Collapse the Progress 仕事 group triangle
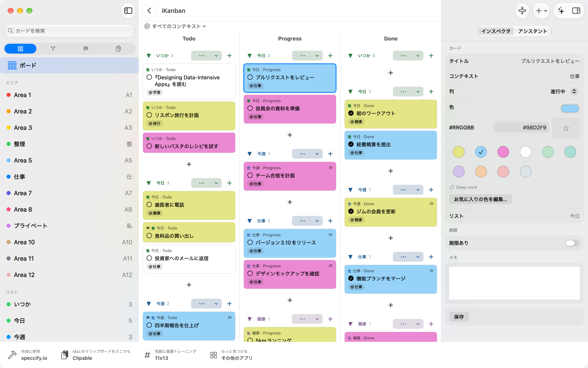 click(249, 221)
